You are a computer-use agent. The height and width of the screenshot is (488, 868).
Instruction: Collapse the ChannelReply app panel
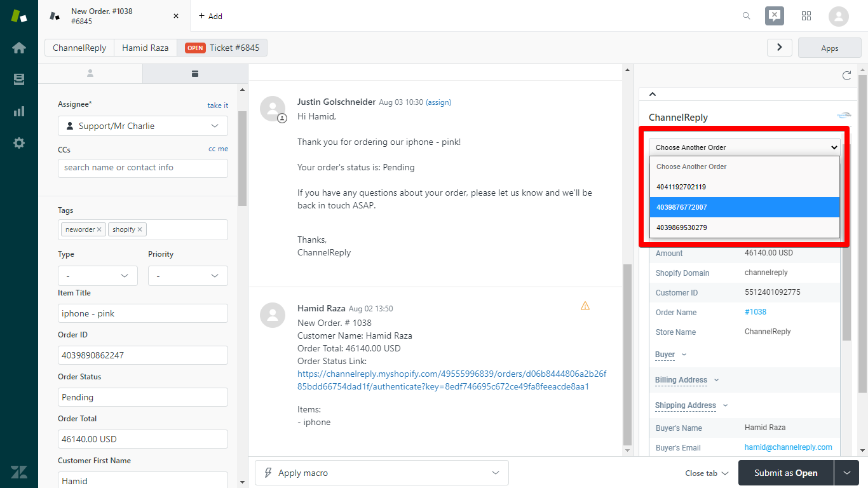tap(652, 94)
